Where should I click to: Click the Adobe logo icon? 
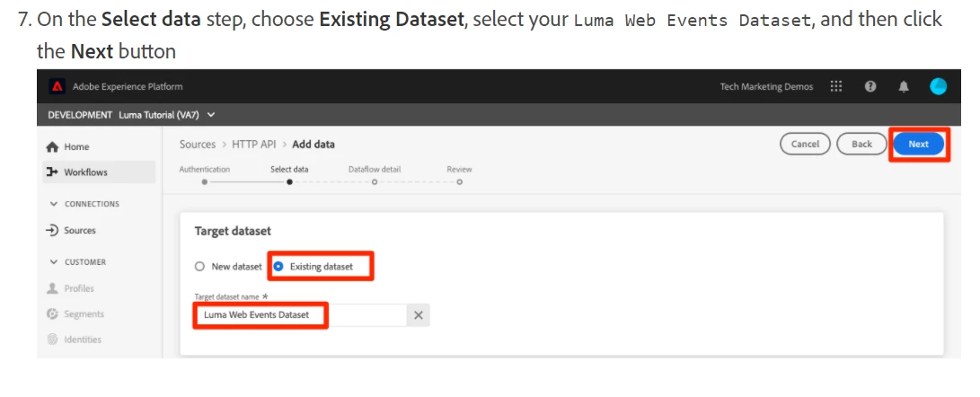coord(57,86)
